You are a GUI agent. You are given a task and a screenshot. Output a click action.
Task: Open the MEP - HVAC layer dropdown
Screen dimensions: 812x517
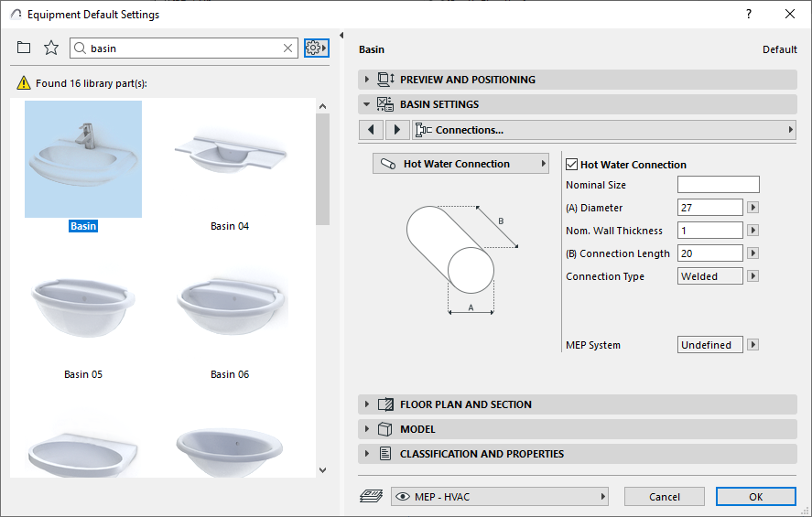point(500,496)
